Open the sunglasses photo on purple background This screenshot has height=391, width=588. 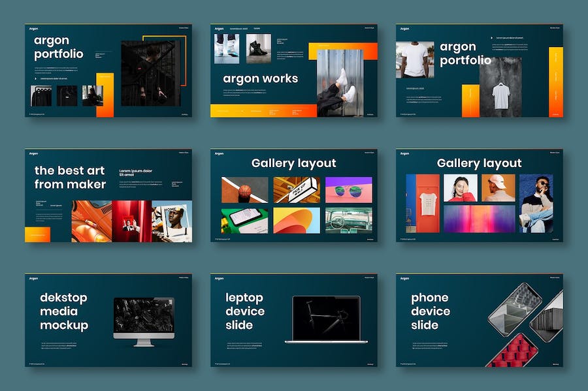point(348,189)
